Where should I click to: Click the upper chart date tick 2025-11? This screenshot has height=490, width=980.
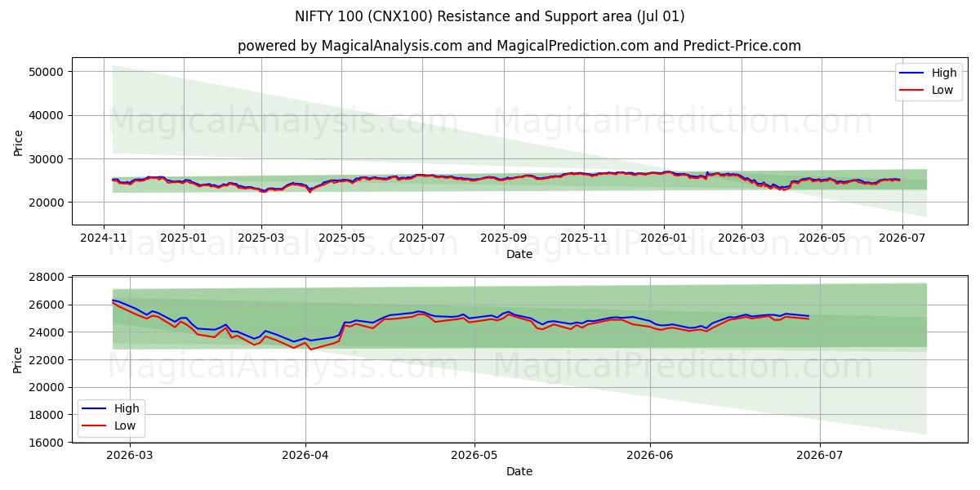pos(583,237)
